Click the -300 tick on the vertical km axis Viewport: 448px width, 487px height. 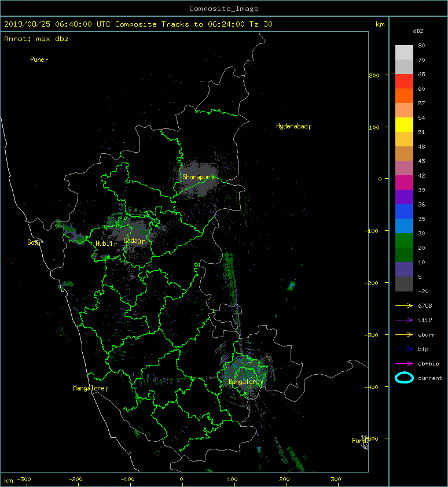click(x=371, y=335)
